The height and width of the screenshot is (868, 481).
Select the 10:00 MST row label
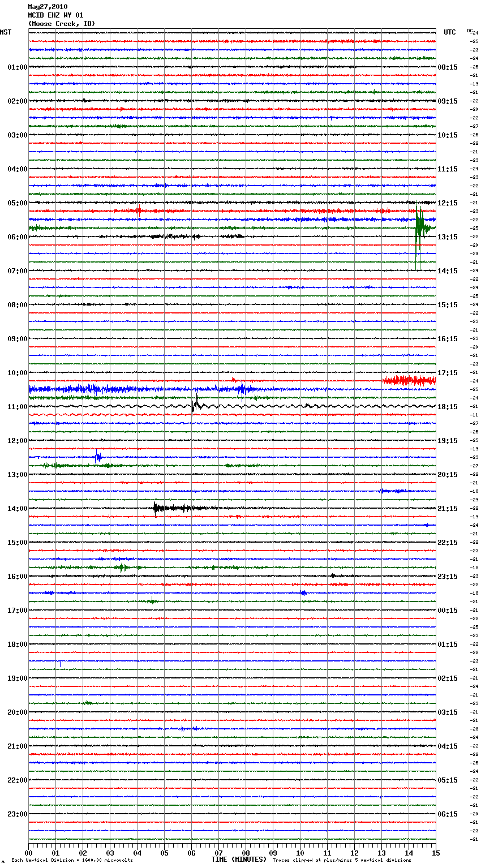(17, 373)
